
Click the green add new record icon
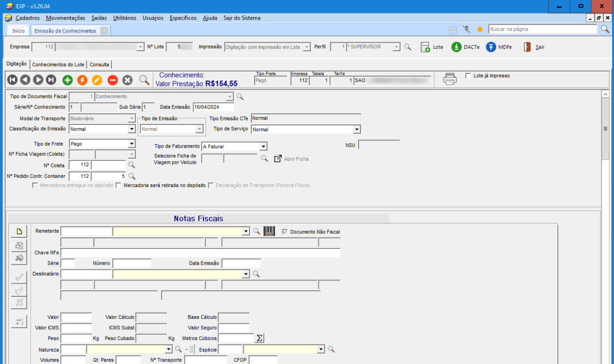[x=68, y=80]
